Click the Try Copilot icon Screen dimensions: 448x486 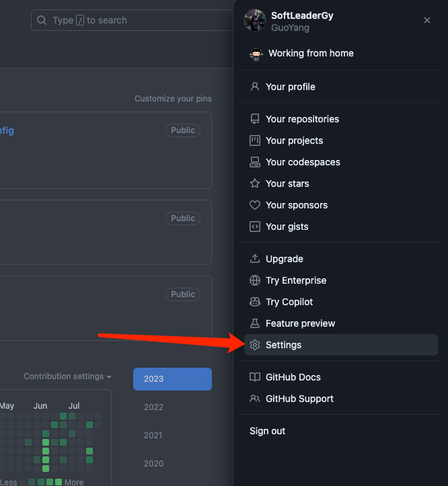255,302
